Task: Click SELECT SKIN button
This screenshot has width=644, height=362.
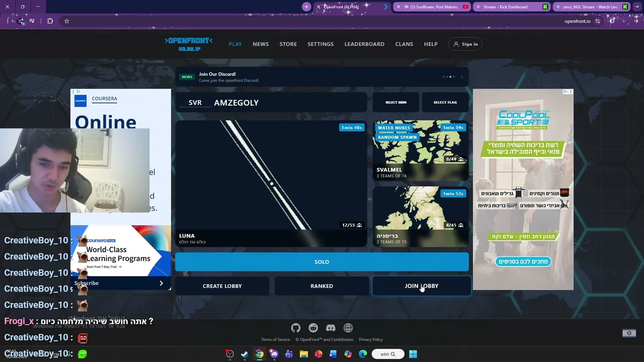Action: pyautogui.click(x=396, y=103)
